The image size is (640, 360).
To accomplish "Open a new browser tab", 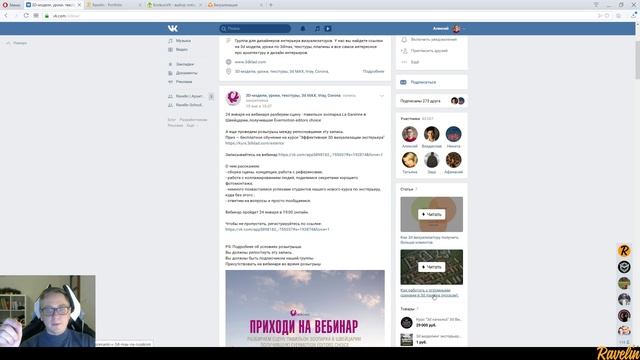I will click(x=271, y=5).
